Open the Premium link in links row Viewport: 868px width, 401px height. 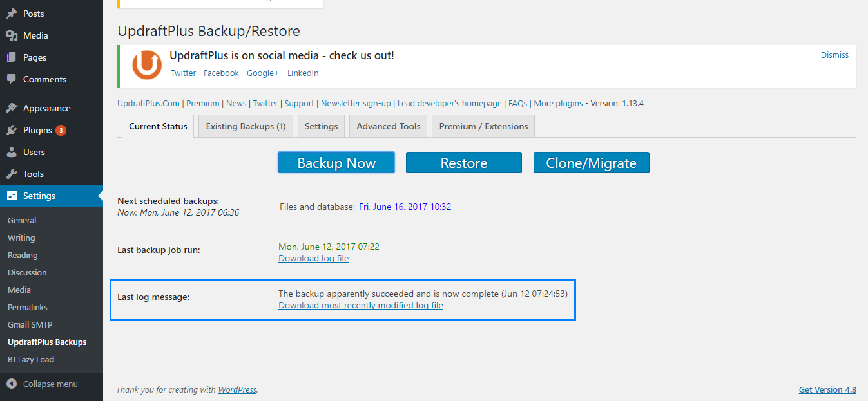click(x=203, y=103)
